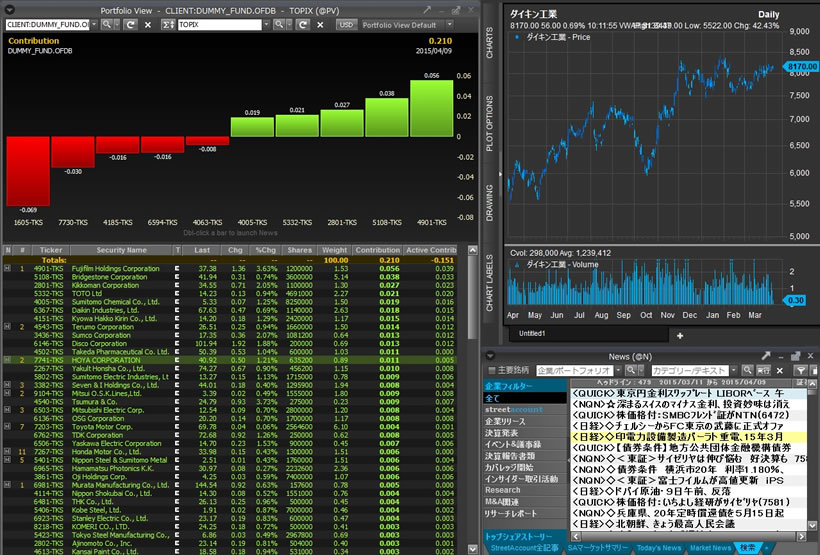Click news list scroll-down arrow
Image resolution: width=820 pixels, height=555 pixels.
812,526
